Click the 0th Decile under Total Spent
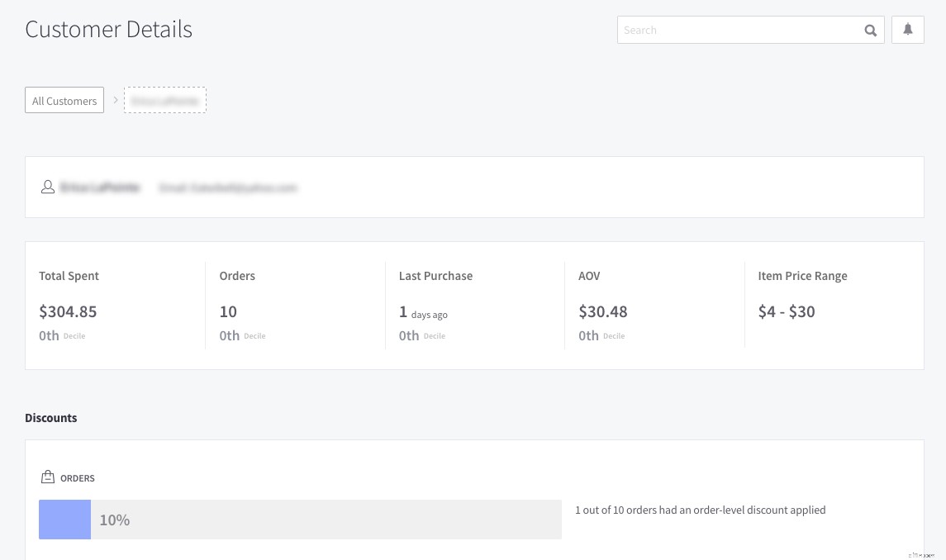The image size is (946, 560). click(62, 335)
